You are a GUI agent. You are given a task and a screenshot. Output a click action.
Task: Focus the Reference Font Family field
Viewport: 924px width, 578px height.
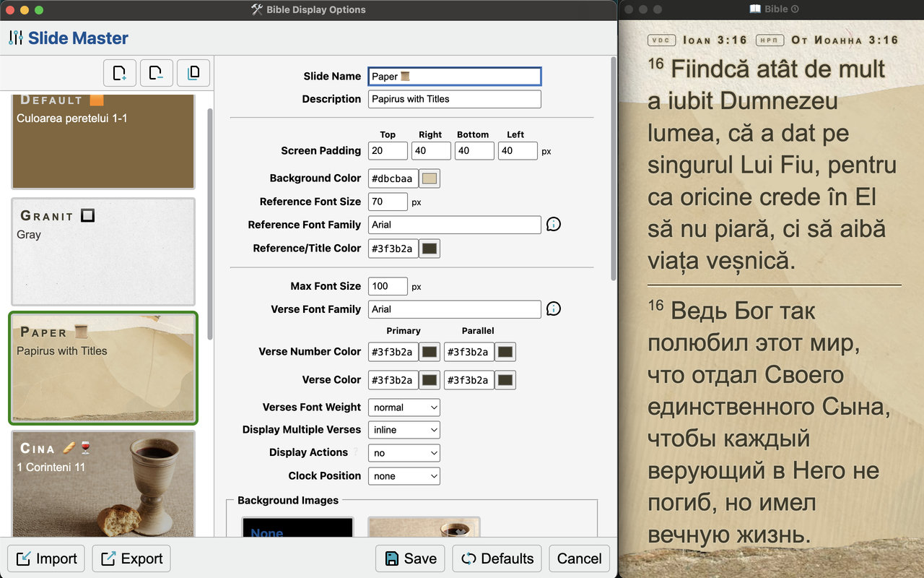click(x=455, y=225)
